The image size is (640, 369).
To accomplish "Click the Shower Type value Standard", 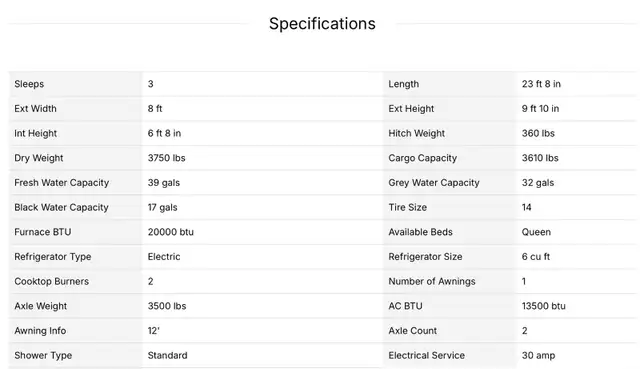I will click(x=167, y=356).
